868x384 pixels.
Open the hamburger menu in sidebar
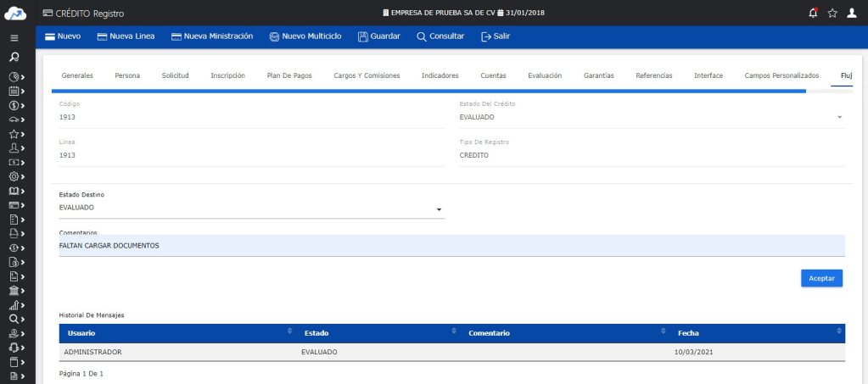click(14, 38)
